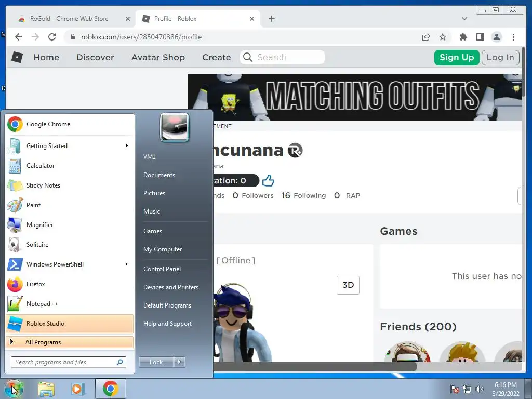This screenshot has width=532, height=399.
Task: Open a new Chrome tab
Action: pyautogui.click(x=271, y=19)
